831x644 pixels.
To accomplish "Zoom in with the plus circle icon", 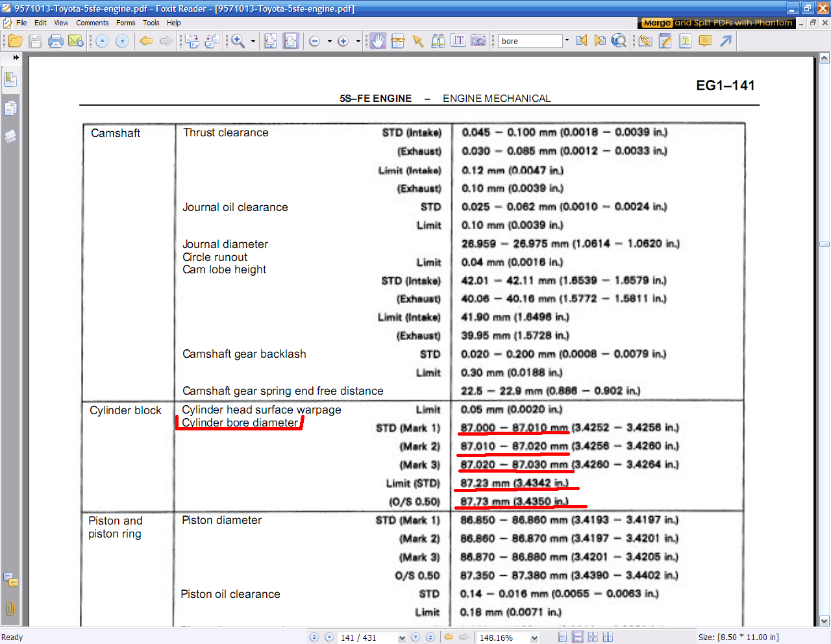I will (343, 41).
